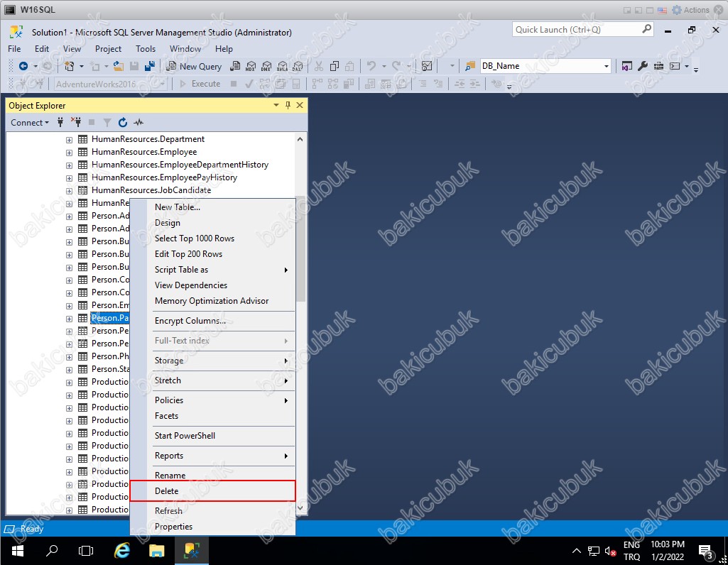Expand the HumanResources.EmployeeDepartmentHistory node

click(69, 165)
